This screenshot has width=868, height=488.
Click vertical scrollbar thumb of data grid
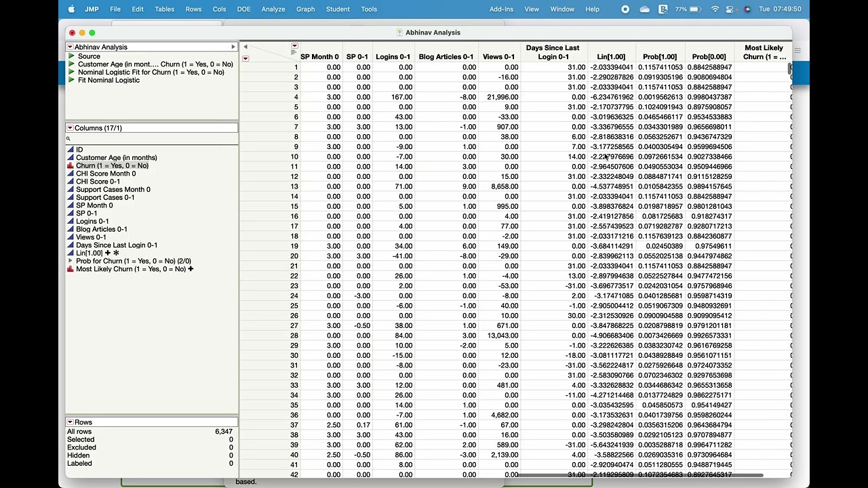789,68
